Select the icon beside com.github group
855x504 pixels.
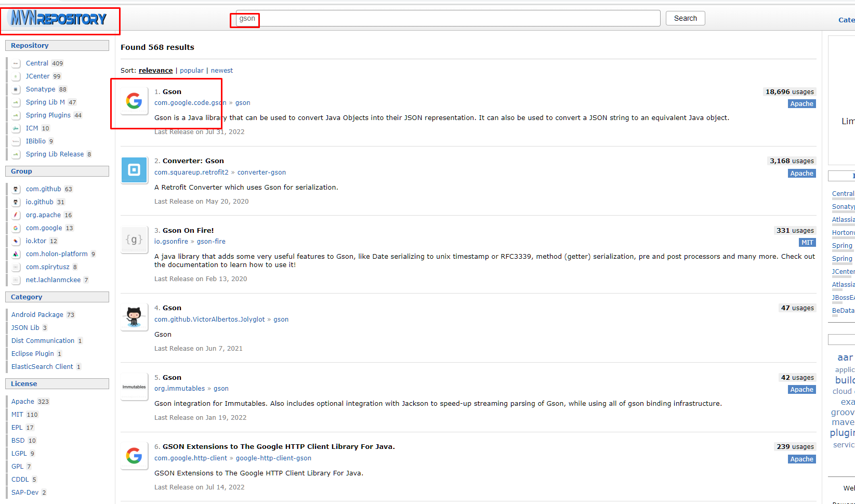click(x=16, y=189)
